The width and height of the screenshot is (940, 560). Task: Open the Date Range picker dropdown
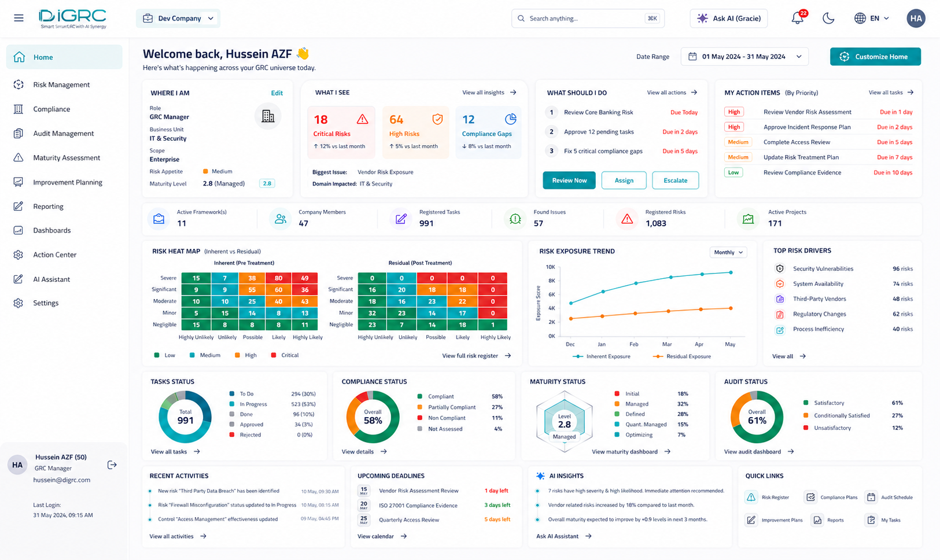744,57
